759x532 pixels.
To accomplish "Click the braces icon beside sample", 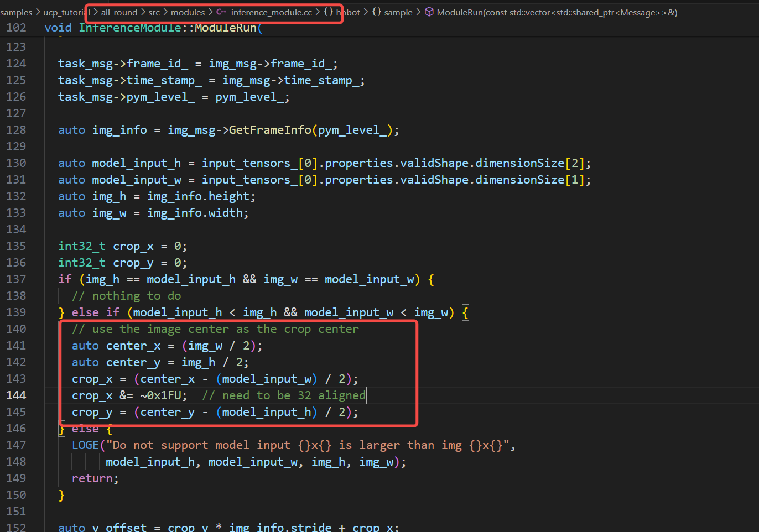I will (377, 12).
